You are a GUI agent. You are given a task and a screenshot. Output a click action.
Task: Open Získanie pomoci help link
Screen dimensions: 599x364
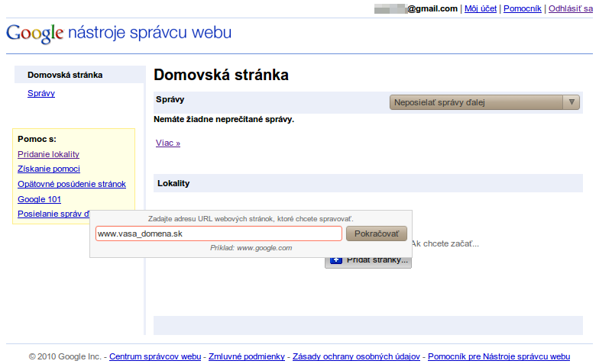click(x=49, y=169)
